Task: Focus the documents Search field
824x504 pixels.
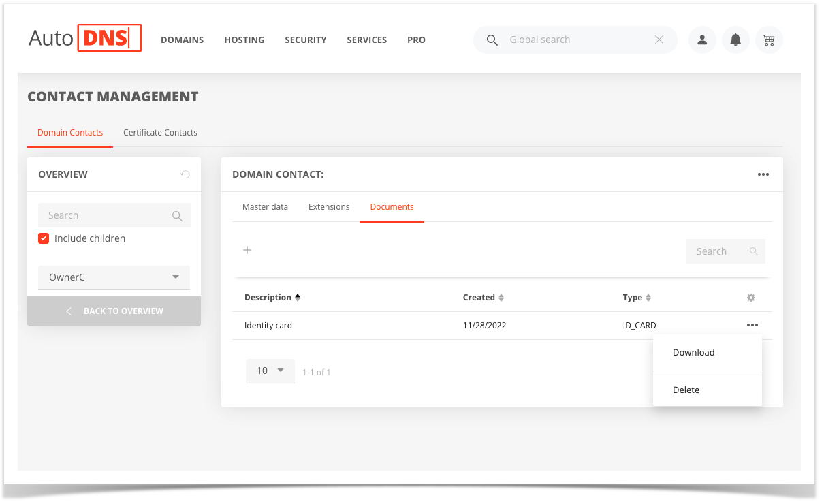Action: click(725, 251)
